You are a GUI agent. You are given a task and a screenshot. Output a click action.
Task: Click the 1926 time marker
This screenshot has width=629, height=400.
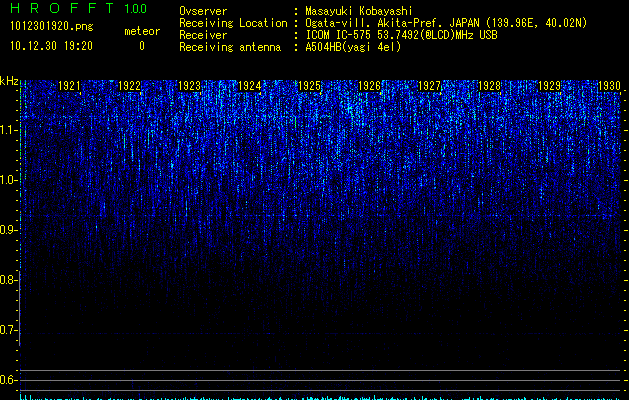pos(369,86)
